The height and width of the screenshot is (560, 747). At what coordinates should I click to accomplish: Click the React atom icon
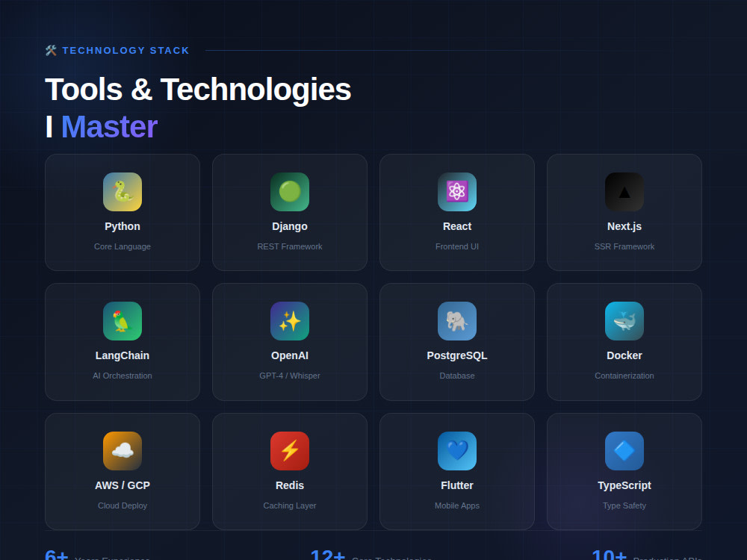click(x=457, y=192)
